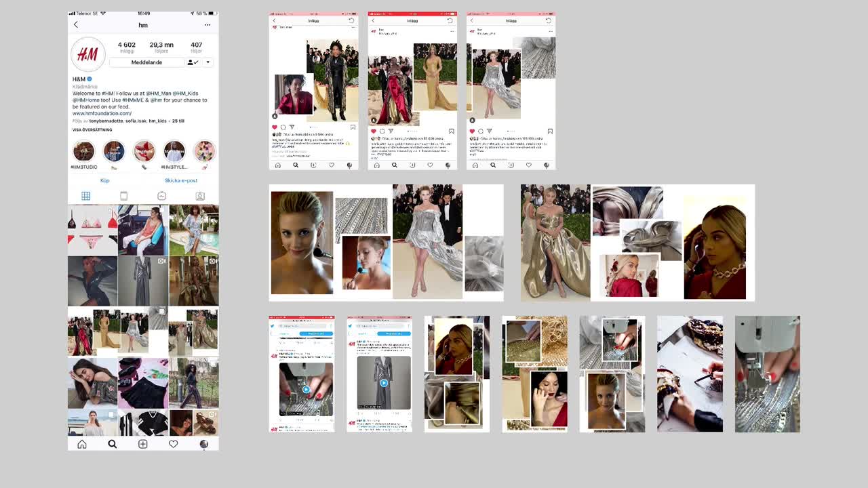Screen dimensions: 868x488
Task: Tap the new post plus icon
Action: tap(142, 444)
